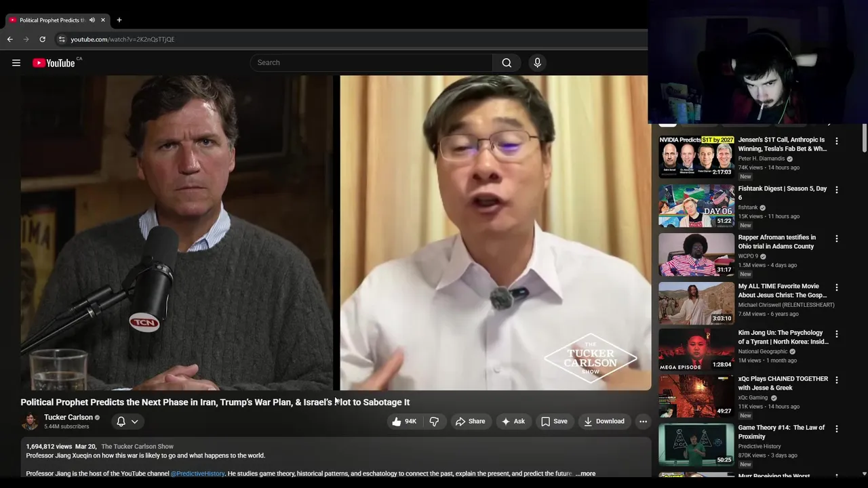
Task: Open Tucker Carlson channel name link
Action: pyautogui.click(x=68, y=418)
